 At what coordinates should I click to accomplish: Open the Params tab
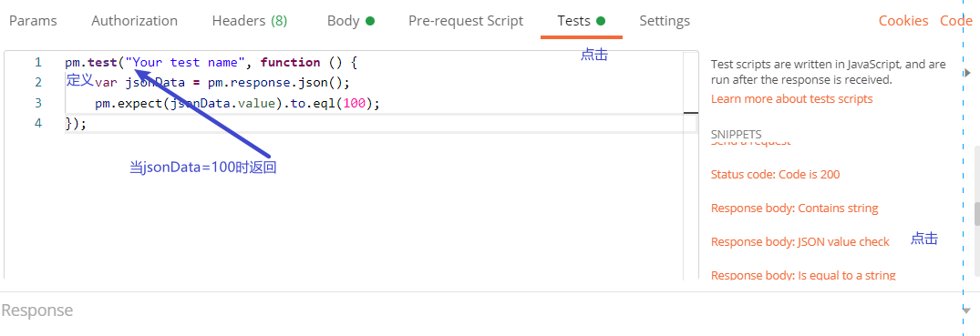[33, 21]
